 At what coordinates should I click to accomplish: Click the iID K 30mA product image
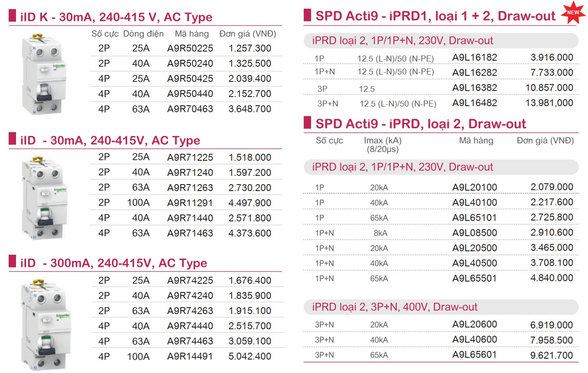[x=45, y=74]
